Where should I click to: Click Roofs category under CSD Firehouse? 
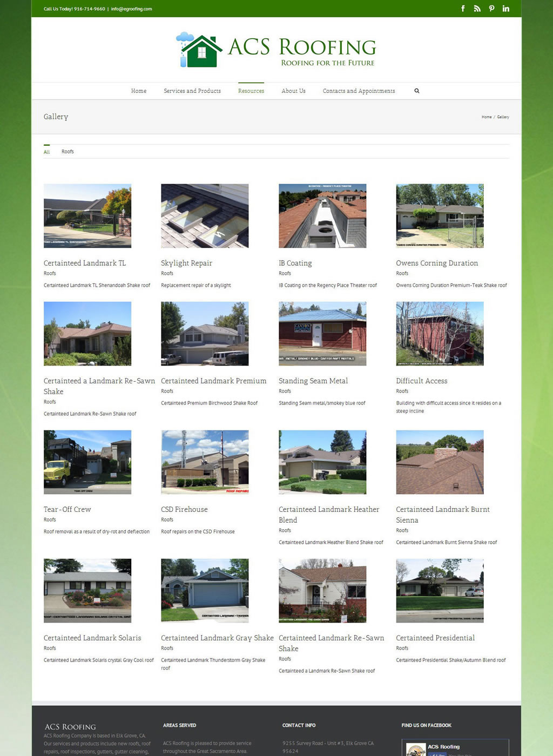pyautogui.click(x=167, y=519)
